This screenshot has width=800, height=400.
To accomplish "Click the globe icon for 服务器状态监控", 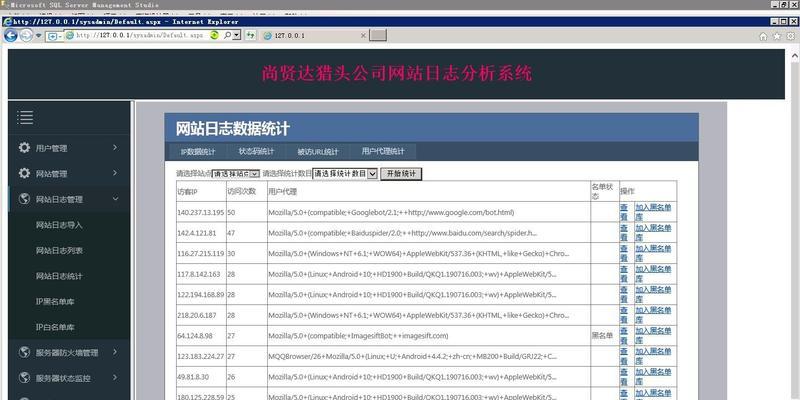I will tap(24, 378).
